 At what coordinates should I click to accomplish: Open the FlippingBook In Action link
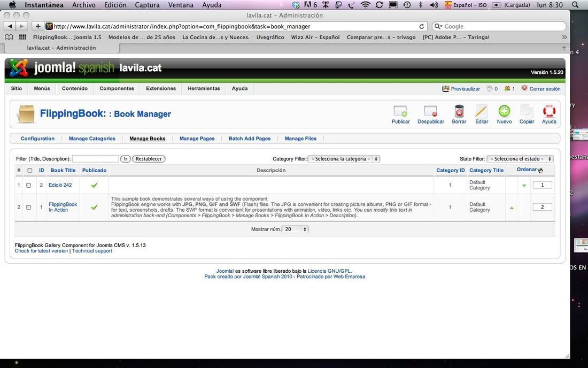click(x=63, y=207)
